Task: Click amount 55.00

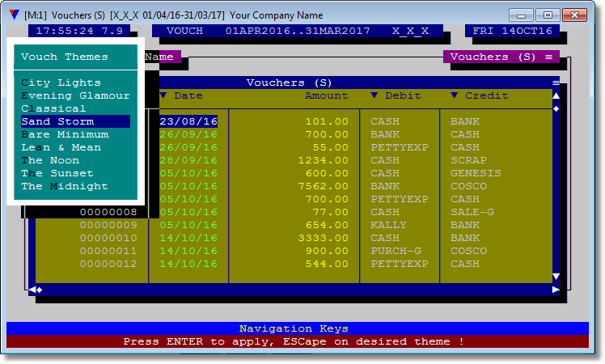Action: tap(330, 147)
